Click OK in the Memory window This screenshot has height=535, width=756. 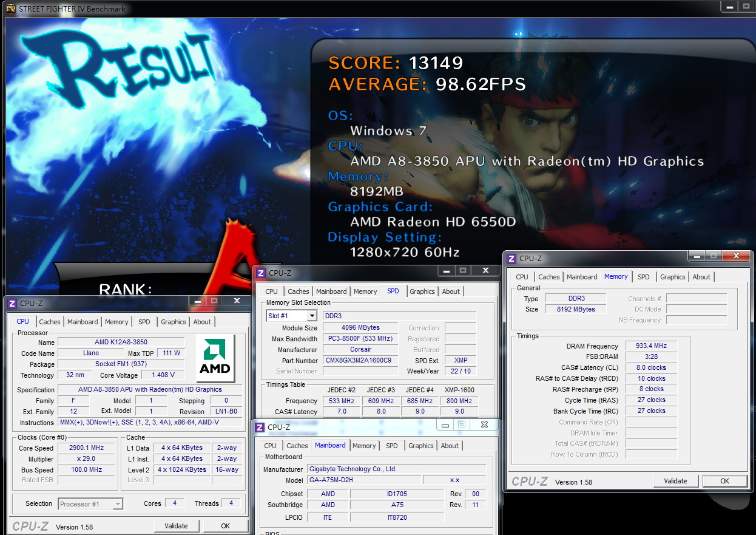pos(724,481)
